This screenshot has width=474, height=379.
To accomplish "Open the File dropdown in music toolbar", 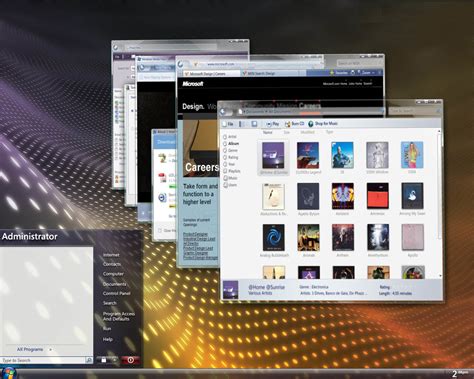I will 228,124.
